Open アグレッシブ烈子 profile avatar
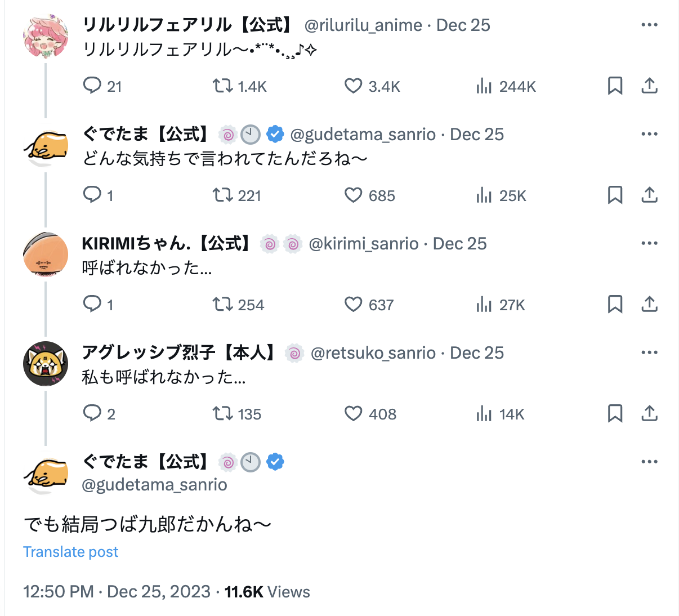This screenshot has width=679, height=616. click(x=46, y=364)
